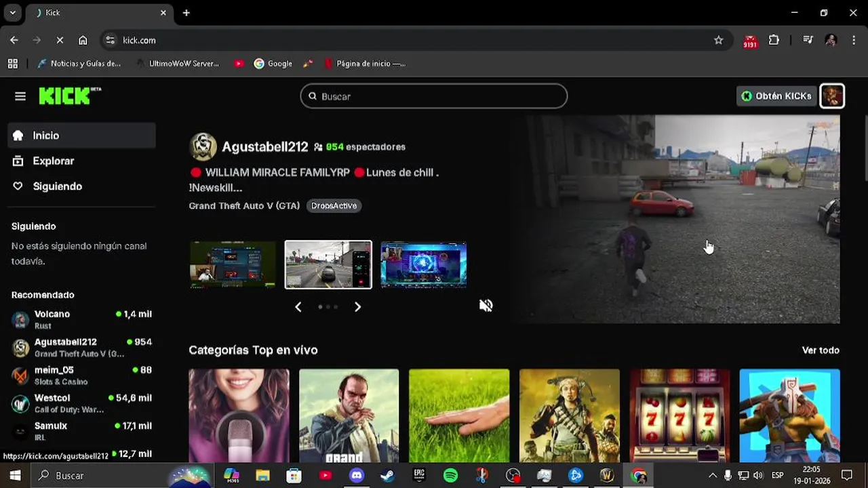Go to Inicio in sidebar
Image resolution: width=868 pixels, height=488 pixels.
pos(81,136)
